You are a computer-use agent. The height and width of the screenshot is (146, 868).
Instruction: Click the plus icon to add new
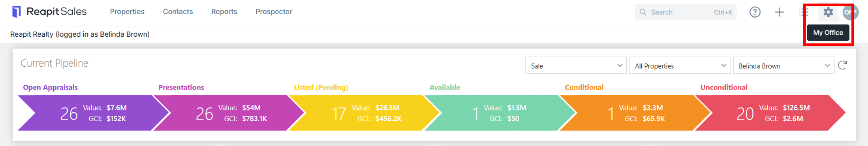[x=780, y=12]
